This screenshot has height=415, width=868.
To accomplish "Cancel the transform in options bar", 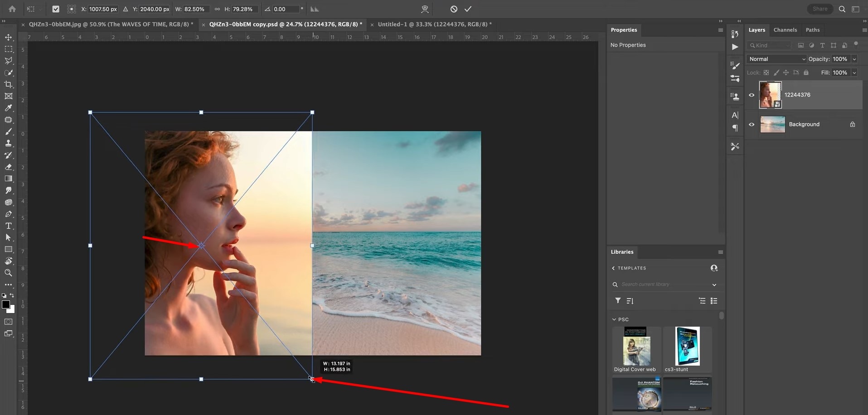I will (454, 9).
